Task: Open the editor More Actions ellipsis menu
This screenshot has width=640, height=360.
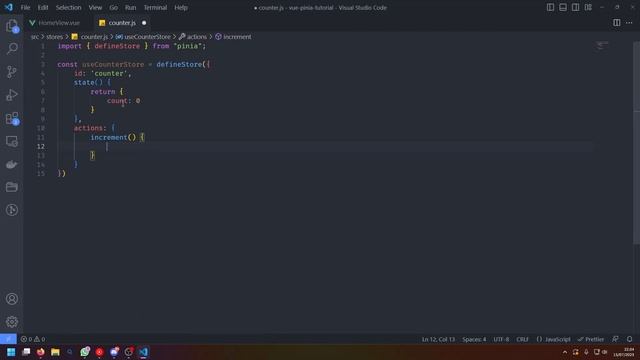Action: coord(629,23)
